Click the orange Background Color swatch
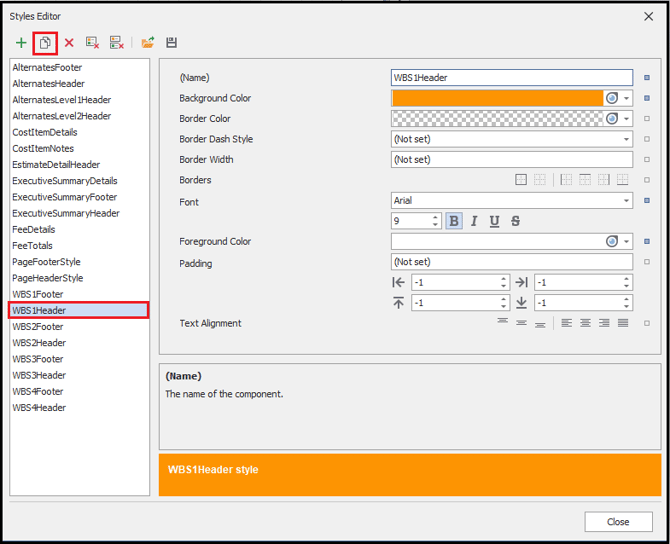The height and width of the screenshot is (544, 670). 497,98
